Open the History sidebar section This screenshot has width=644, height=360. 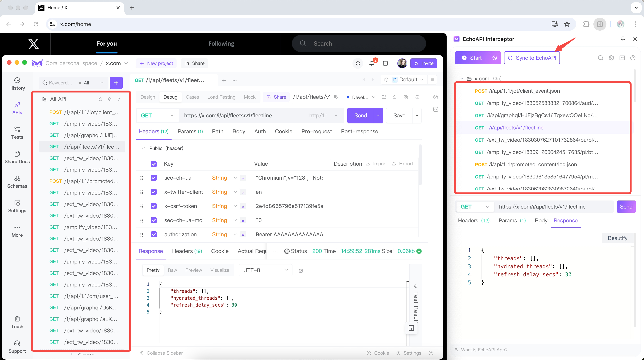(17, 83)
